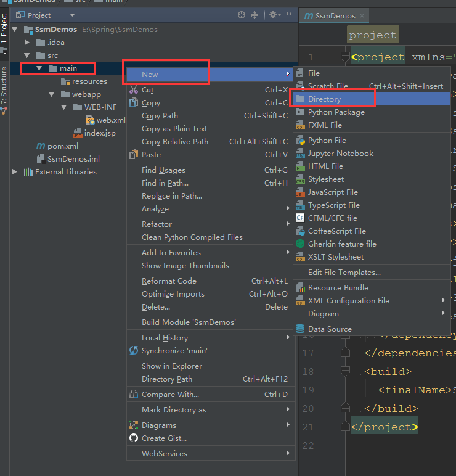The height and width of the screenshot is (476, 456).
Task: Open the WebServices submenu
Action: pos(211,454)
